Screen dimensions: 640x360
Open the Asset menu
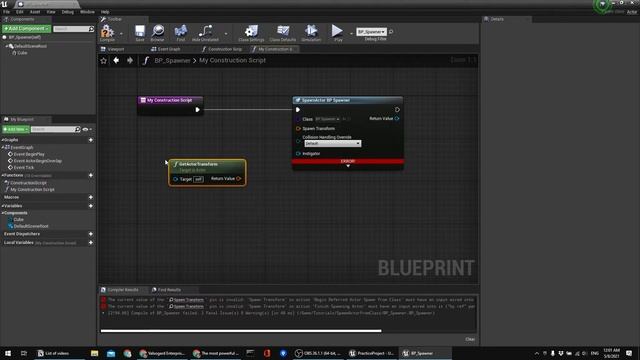coord(35,12)
